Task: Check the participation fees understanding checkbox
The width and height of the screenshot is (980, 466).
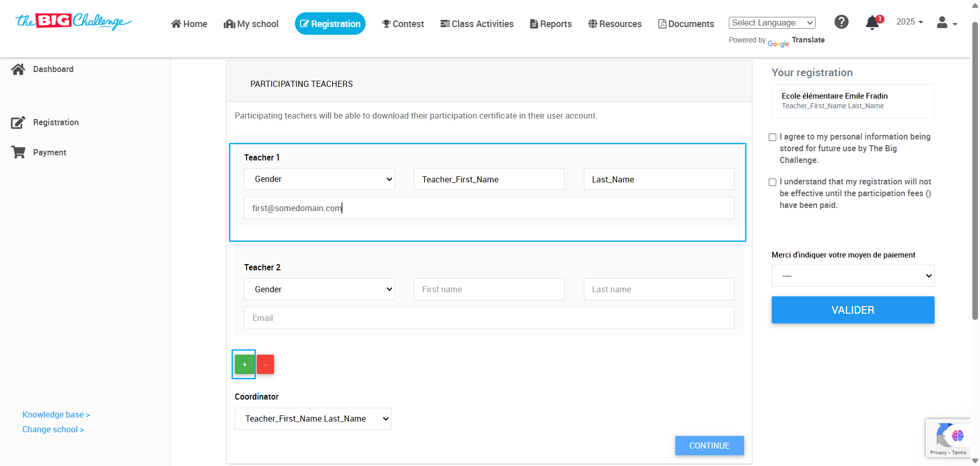Action: pyautogui.click(x=772, y=182)
